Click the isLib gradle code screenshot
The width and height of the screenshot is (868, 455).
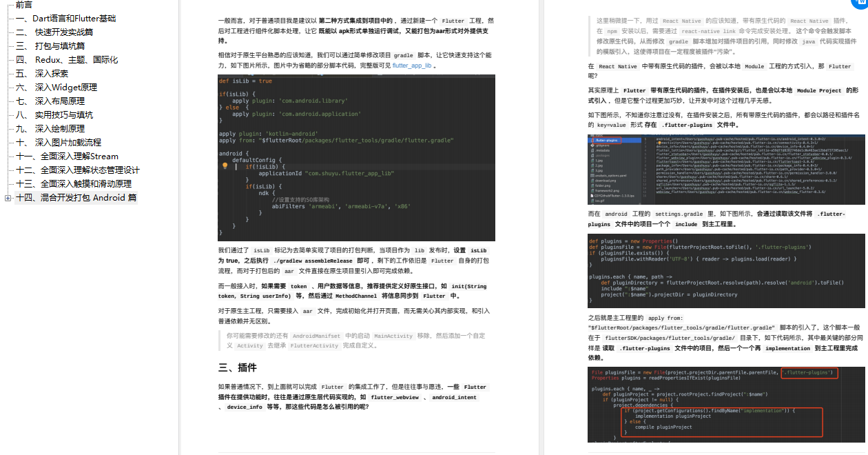356,157
